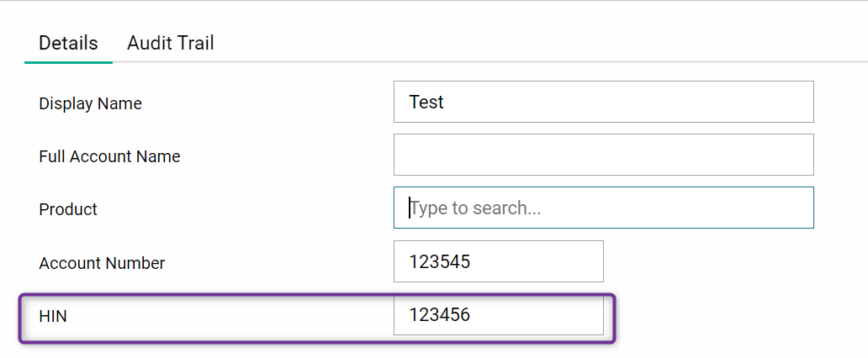Viewport: 868px width, 358px height.
Task: Click the "Account Number" label text
Action: point(102,263)
